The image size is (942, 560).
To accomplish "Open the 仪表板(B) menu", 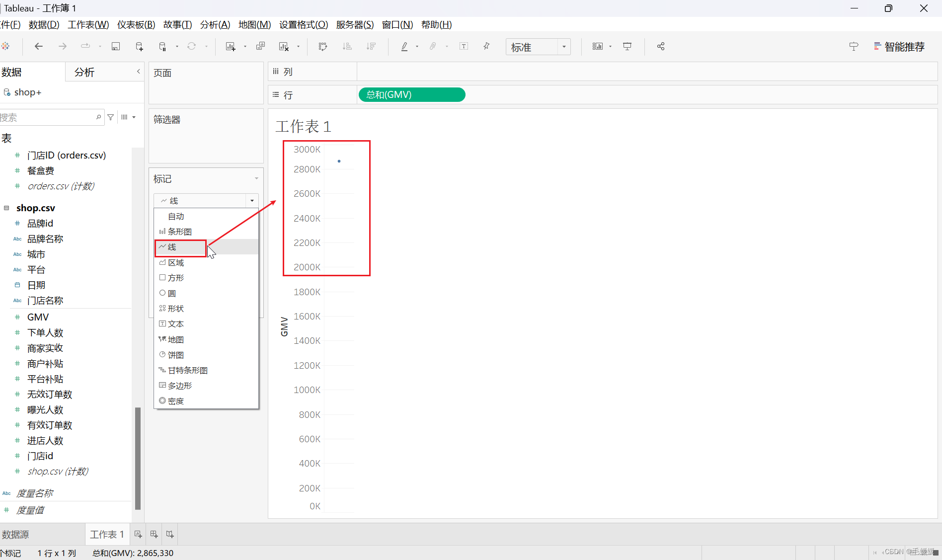I will pos(136,24).
